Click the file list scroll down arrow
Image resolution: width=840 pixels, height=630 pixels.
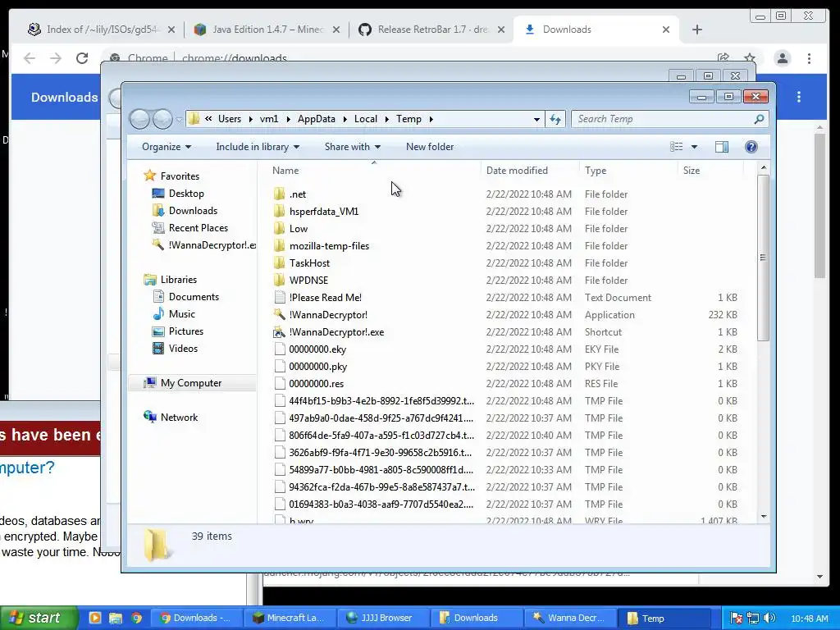pyautogui.click(x=764, y=517)
